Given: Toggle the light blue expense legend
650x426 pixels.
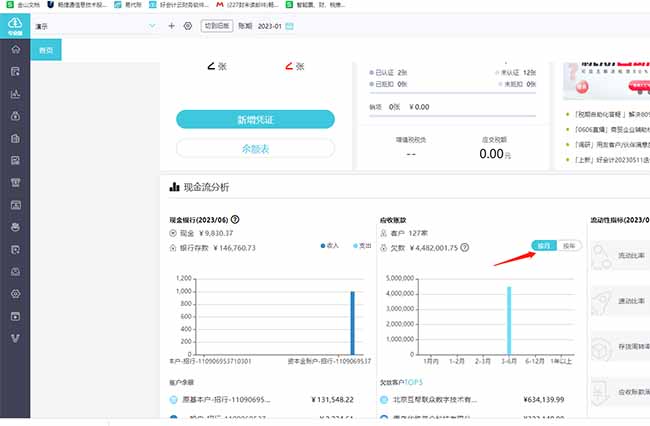Looking at the screenshot, I should [362, 246].
